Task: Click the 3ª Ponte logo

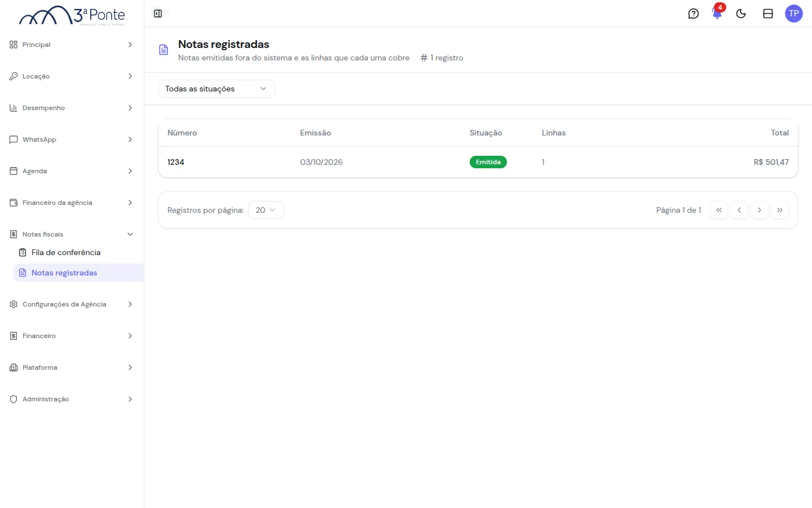Action: pos(72,15)
